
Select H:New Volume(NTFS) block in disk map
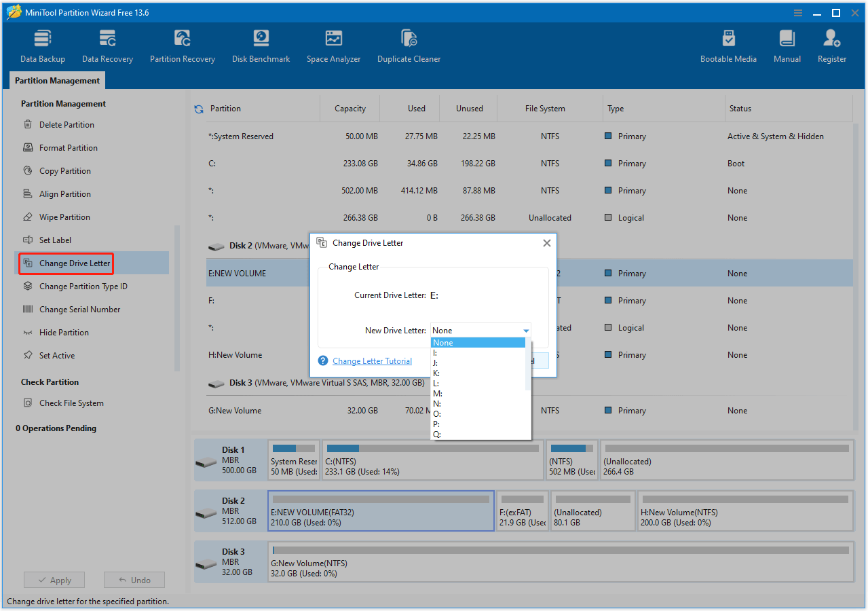tap(745, 511)
